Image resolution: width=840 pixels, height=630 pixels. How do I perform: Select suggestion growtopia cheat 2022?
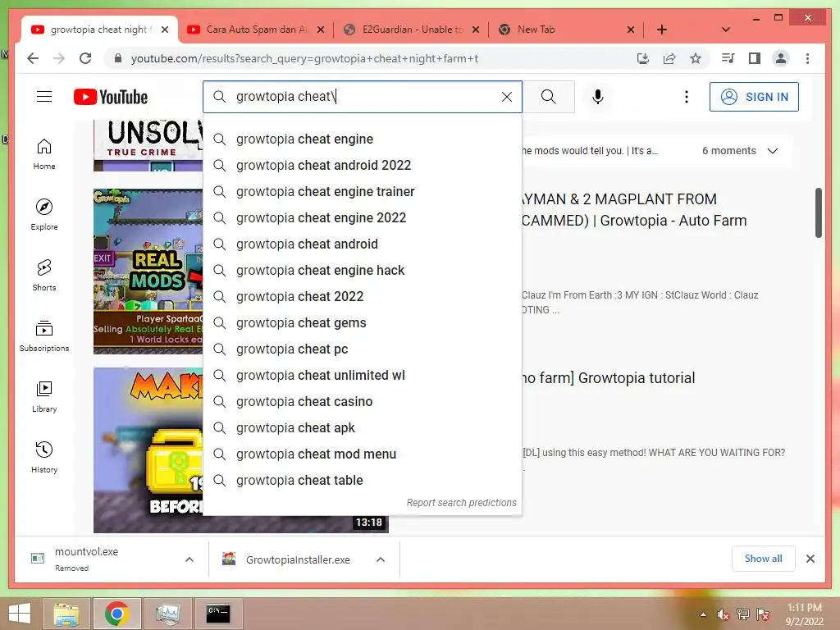click(x=362, y=297)
